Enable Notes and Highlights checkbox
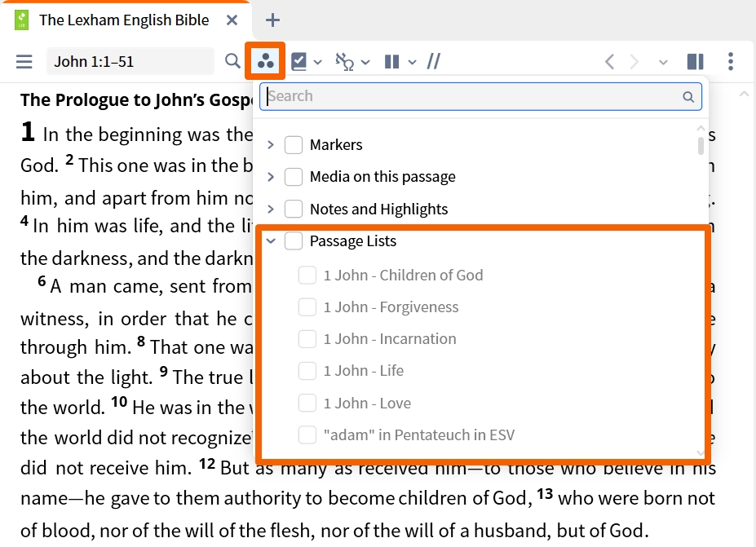 tap(294, 210)
